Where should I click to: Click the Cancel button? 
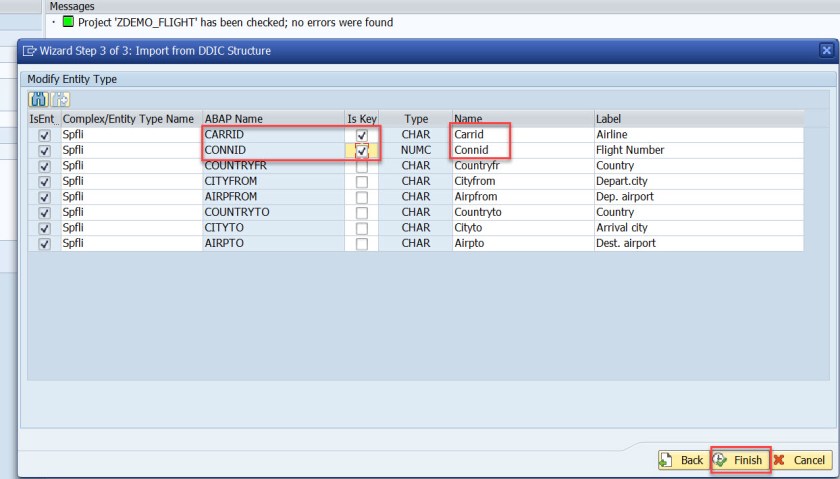coord(801,460)
